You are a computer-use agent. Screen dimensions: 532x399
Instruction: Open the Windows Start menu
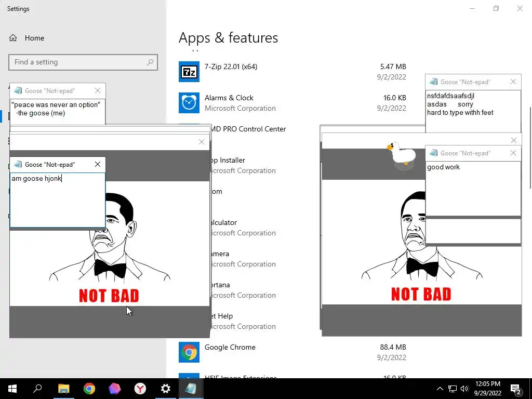[x=12, y=389]
